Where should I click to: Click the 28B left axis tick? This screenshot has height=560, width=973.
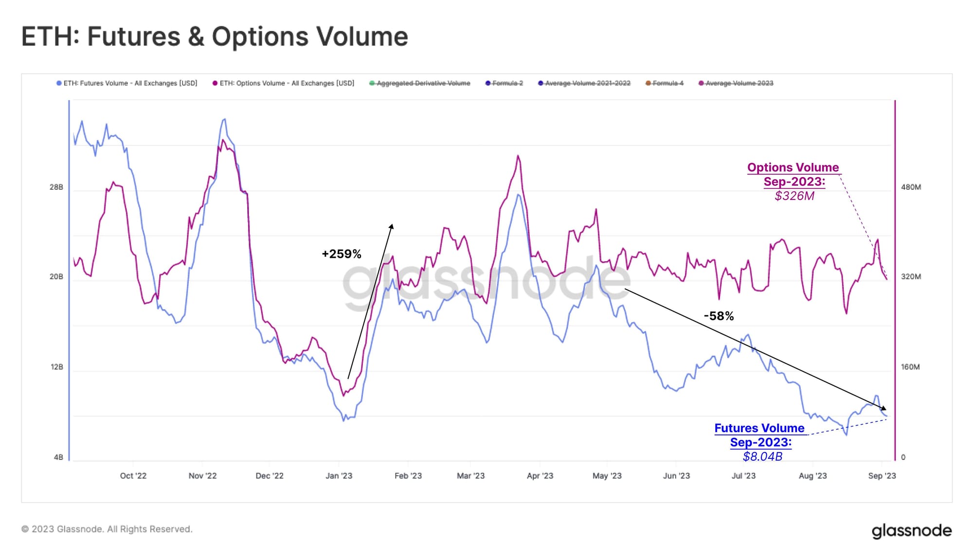pos(56,187)
